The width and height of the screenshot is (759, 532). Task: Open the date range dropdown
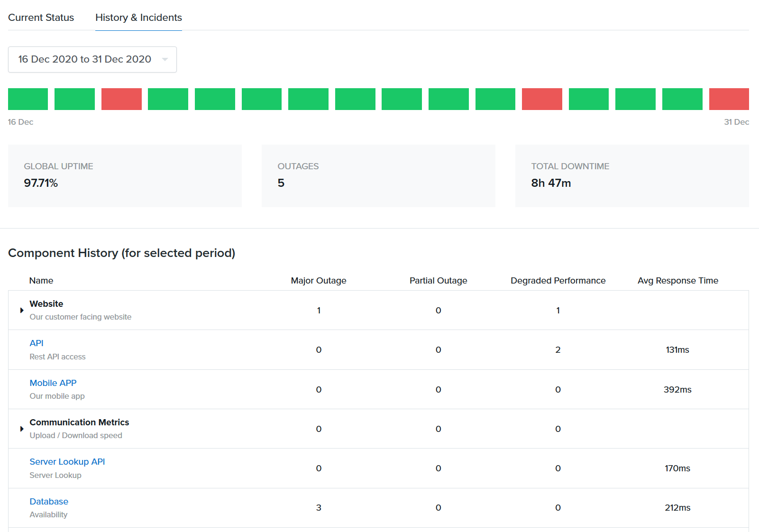tap(92, 59)
